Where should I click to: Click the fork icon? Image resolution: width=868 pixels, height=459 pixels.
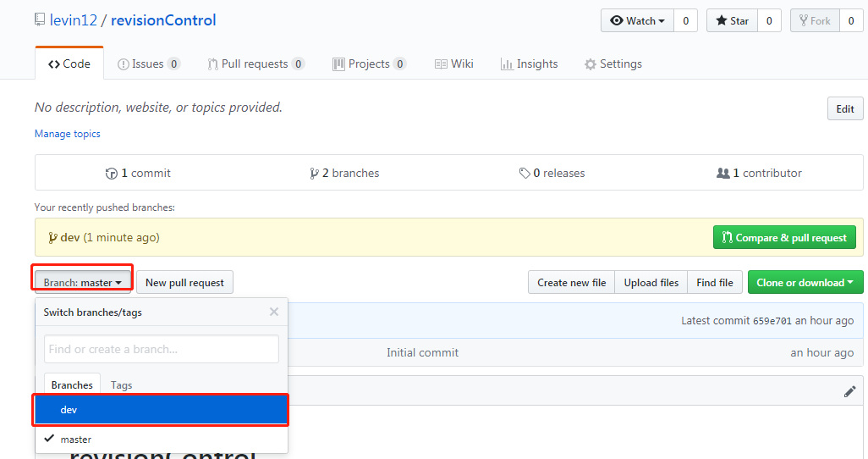[x=804, y=20]
